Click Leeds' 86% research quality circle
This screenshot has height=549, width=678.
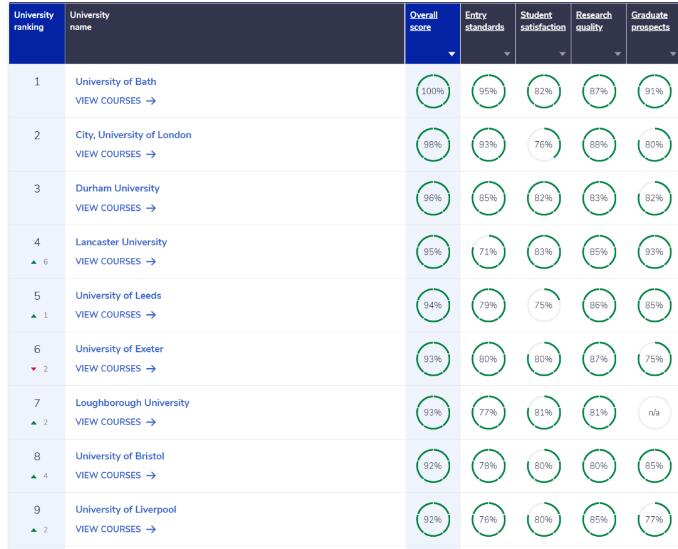click(599, 305)
